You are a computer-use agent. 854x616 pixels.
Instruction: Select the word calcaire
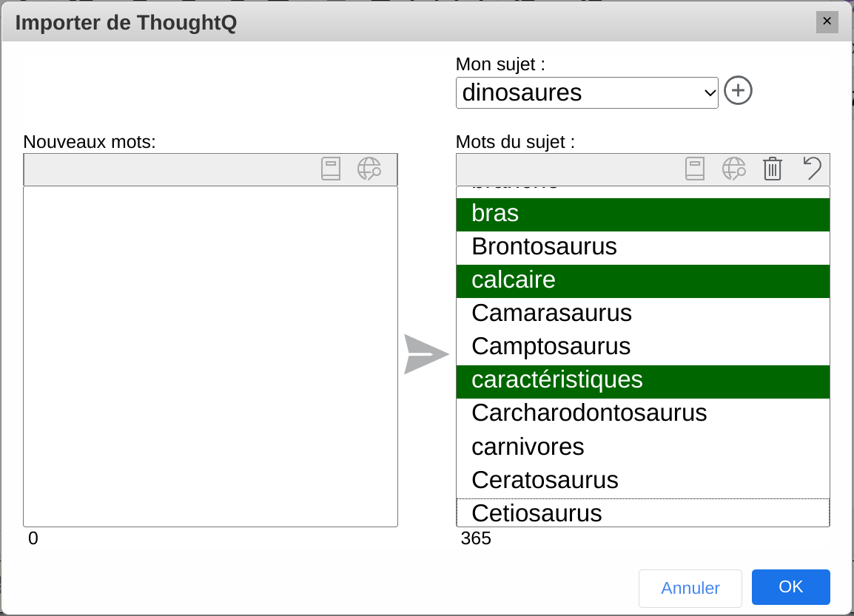(642, 281)
